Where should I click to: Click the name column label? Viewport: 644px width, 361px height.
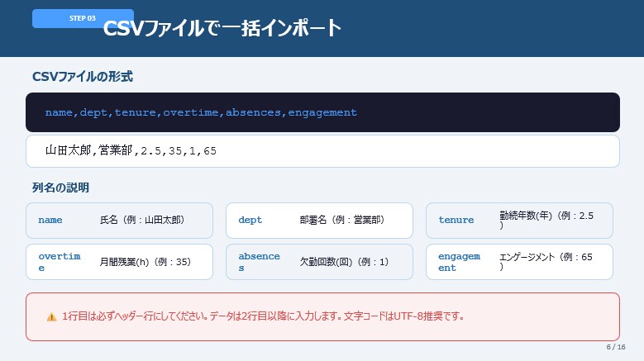pos(50,220)
